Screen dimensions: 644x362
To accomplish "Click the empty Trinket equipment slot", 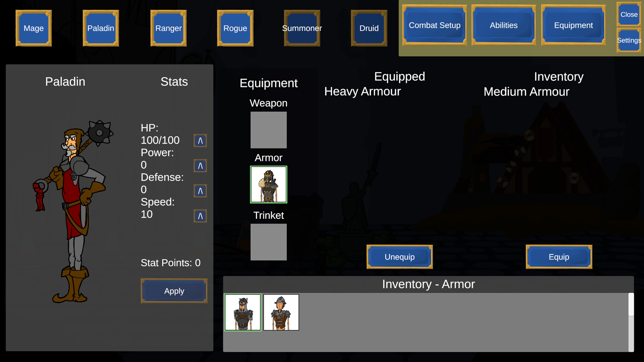I will pyautogui.click(x=268, y=242).
